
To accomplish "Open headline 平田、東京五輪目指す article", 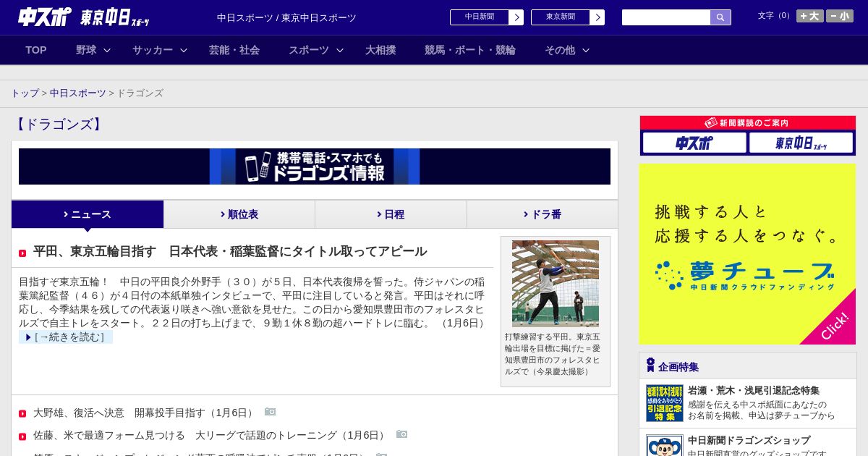I will pos(230,252).
